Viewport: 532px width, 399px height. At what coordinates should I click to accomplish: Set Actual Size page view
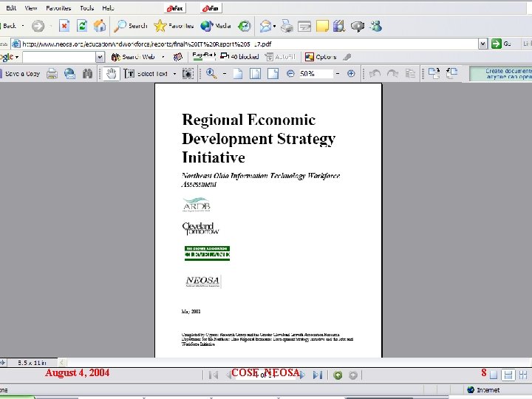(238, 74)
